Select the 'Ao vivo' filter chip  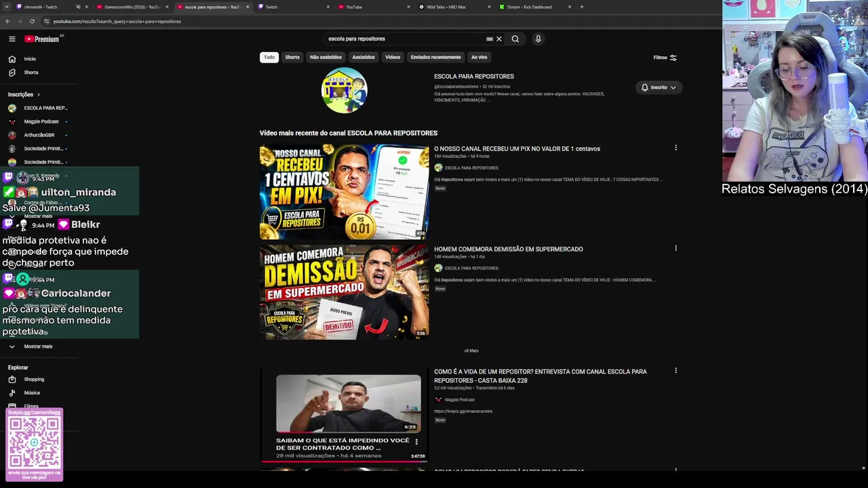click(x=479, y=58)
